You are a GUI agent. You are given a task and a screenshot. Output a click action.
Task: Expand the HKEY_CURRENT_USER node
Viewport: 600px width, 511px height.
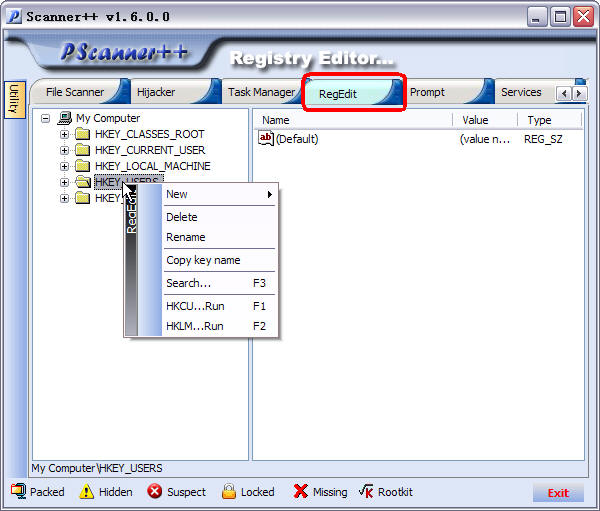pos(64,150)
